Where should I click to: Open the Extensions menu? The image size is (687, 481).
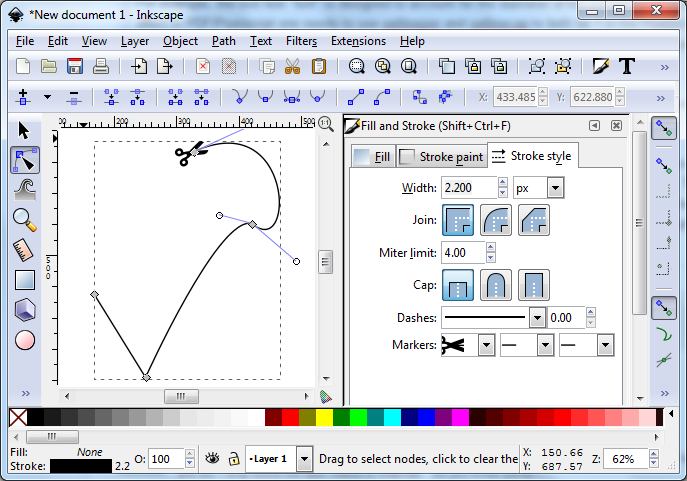[x=358, y=41]
